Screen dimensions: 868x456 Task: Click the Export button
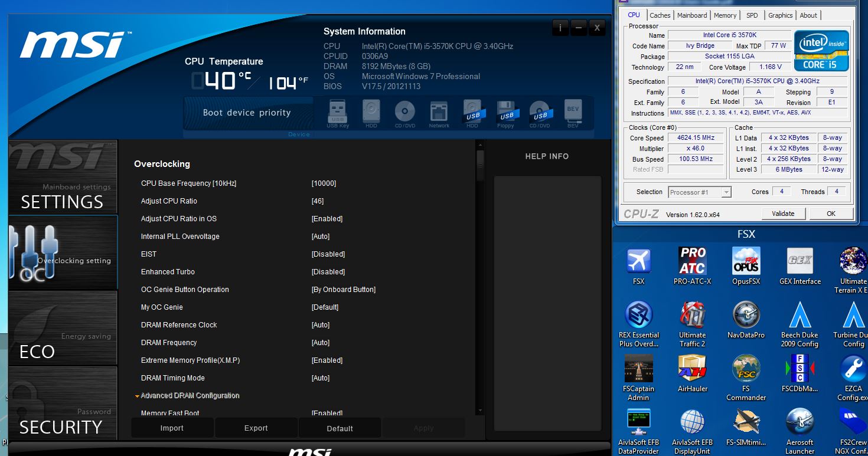click(256, 428)
